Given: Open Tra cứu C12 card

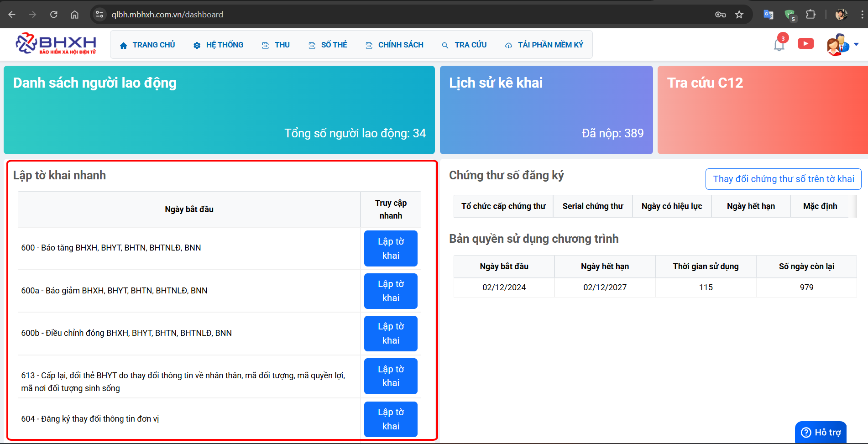Looking at the screenshot, I should click(763, 110).
